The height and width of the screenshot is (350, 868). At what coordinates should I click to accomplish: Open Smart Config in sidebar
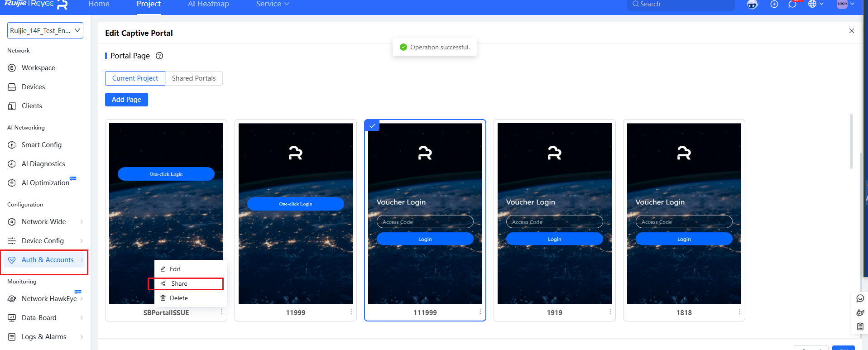click(42, 145)
